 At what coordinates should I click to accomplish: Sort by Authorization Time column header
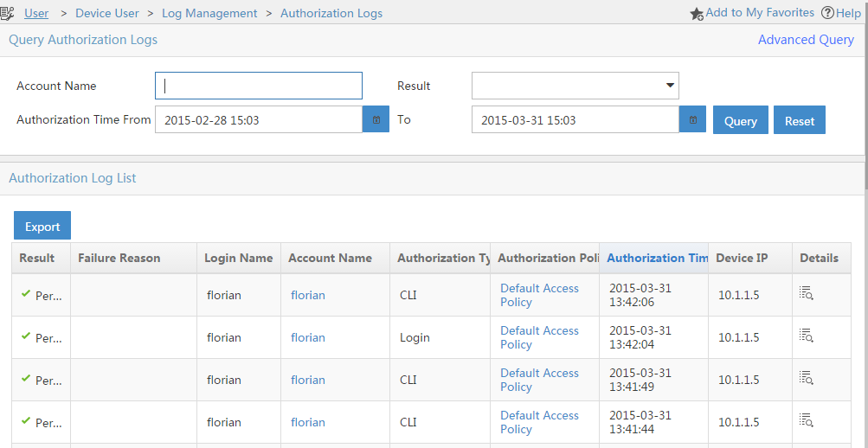657,258
